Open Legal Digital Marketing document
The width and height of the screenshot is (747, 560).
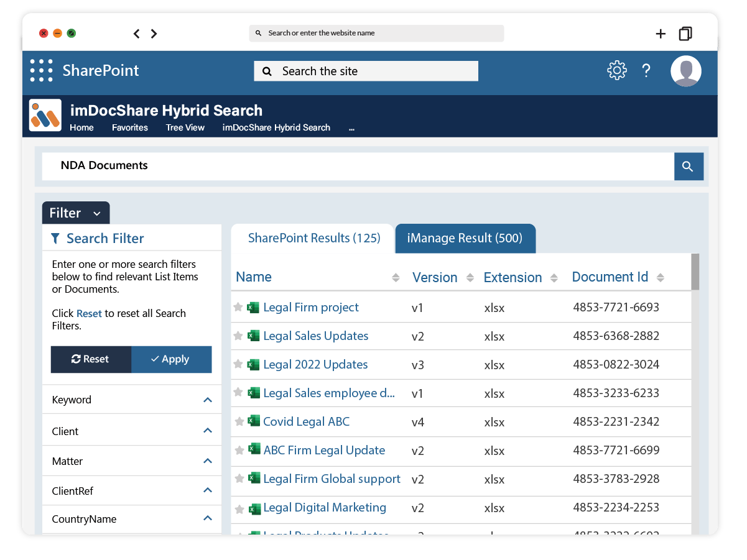[325, 508]
